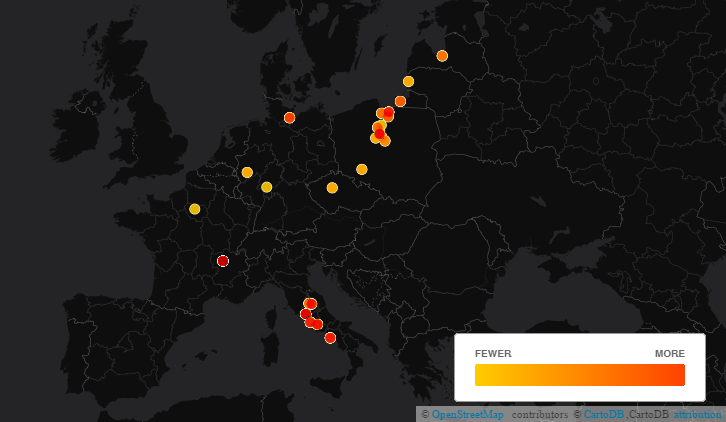
Task: Click the yellow marker in western Germany near Belgium
Action: (x=247, y=173)
